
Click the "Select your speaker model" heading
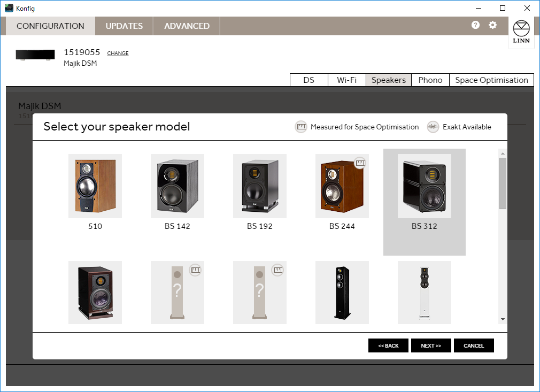[117, 127]
